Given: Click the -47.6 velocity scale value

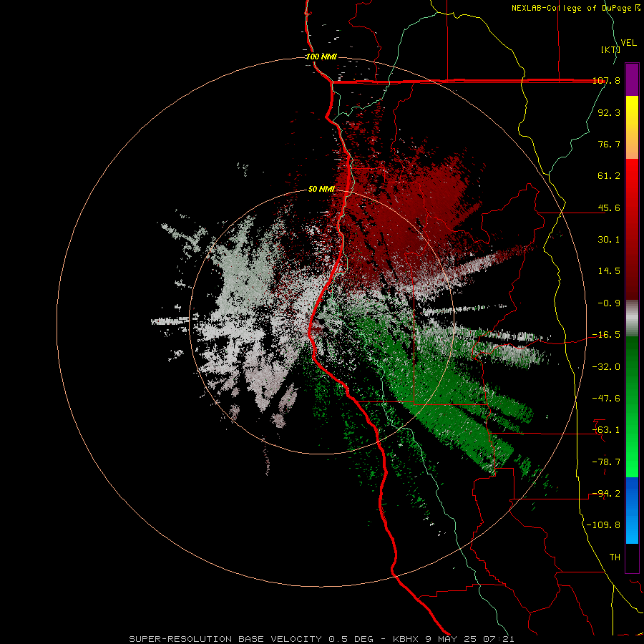Looking at the screenshot, I should pyautogui.click(x=606, y=398).
